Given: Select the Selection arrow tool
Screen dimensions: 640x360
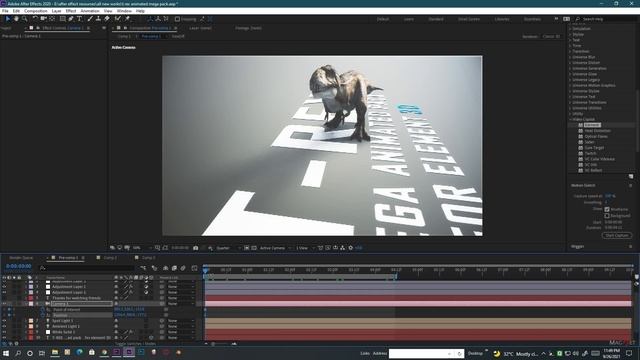Looking at the screenshot, I should point(7,19).
